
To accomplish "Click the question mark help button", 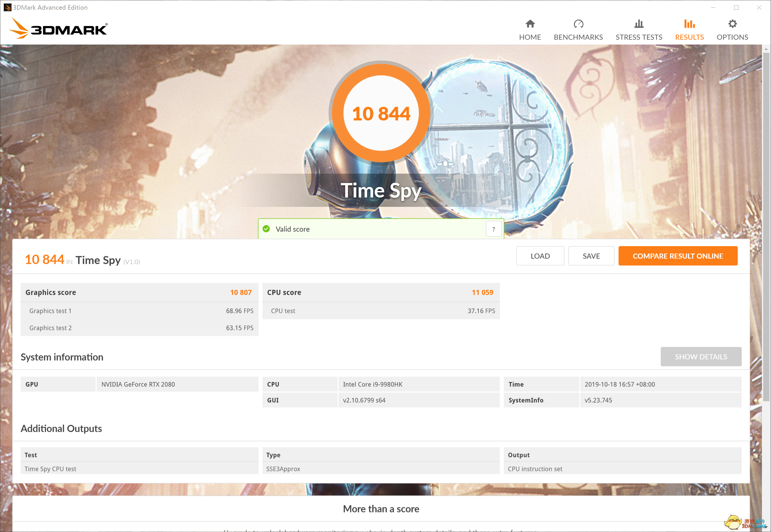I will tap(494, 229).
